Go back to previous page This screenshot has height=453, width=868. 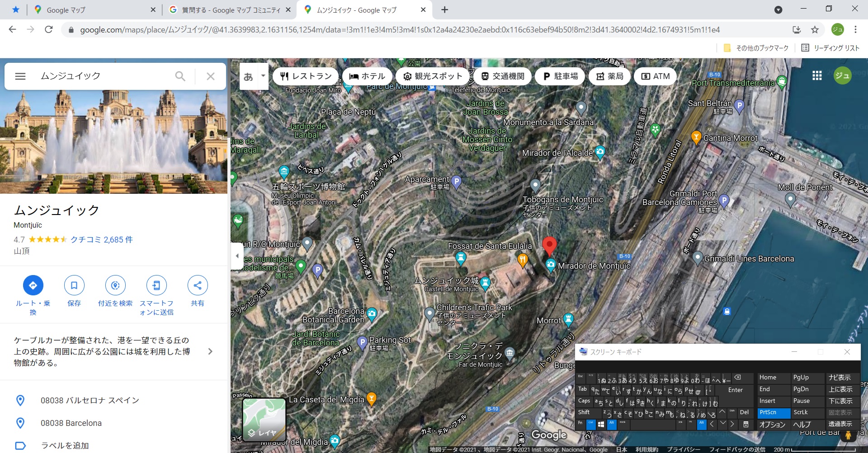(12, 29)
